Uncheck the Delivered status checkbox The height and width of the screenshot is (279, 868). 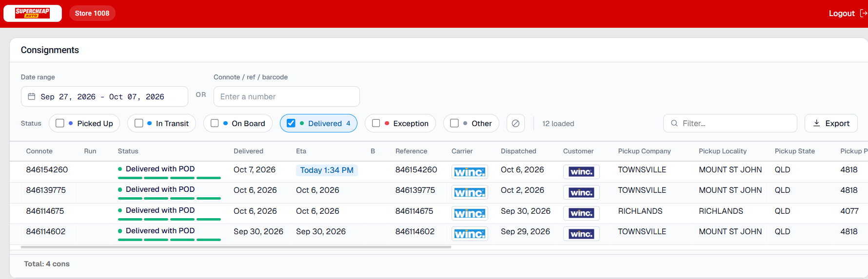tap(291, 123)
